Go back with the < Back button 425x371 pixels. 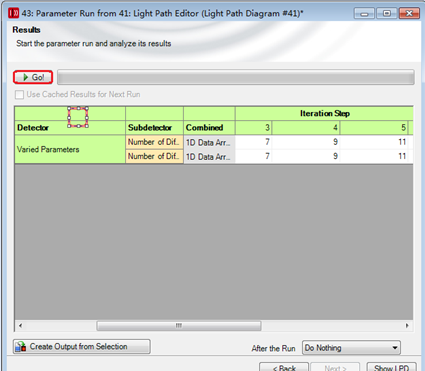284,367
